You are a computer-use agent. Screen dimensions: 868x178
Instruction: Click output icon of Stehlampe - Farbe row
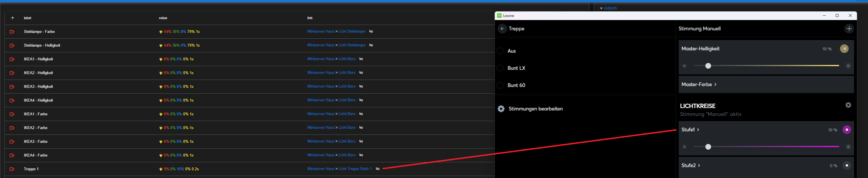12,32
